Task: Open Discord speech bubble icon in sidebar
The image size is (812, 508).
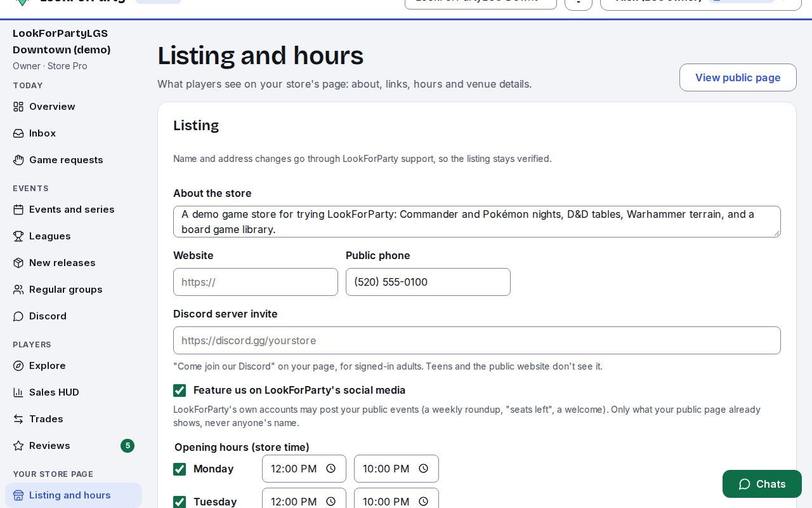Action: [x=18, y=316]
